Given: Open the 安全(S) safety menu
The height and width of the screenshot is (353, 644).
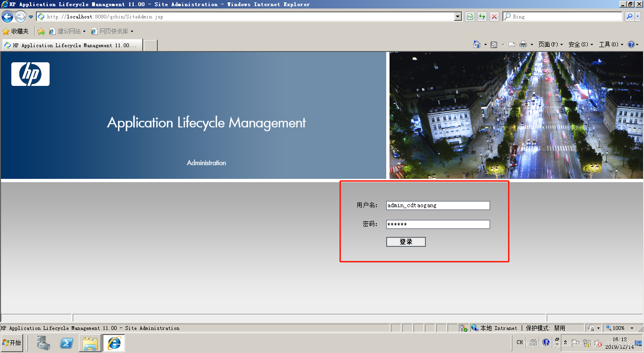Looking at the screenshot, I should coord(581,44).
